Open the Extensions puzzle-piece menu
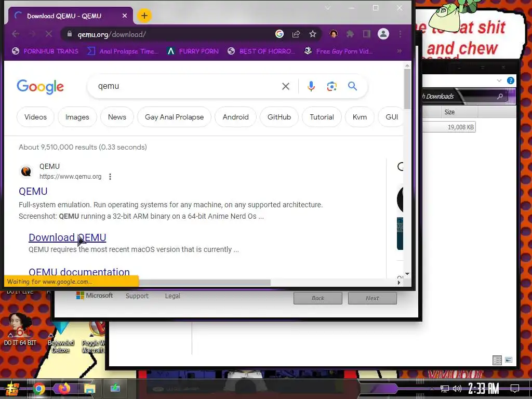Screen dimensions: 532x399 [x=350, y=34]
